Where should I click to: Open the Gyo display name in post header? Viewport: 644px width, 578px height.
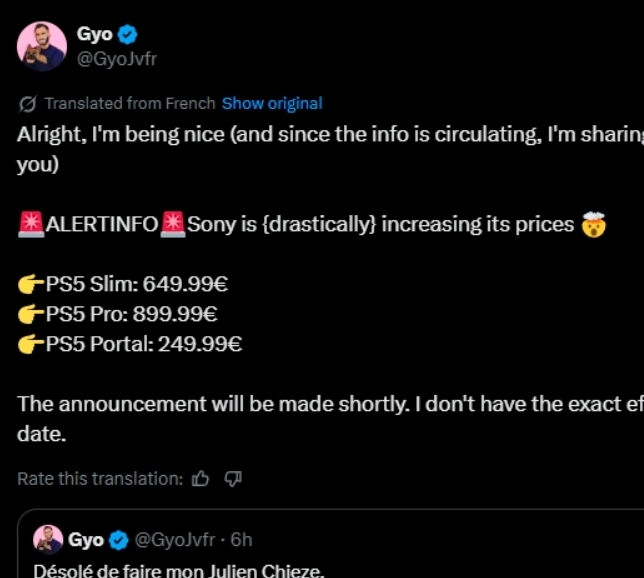94,35
